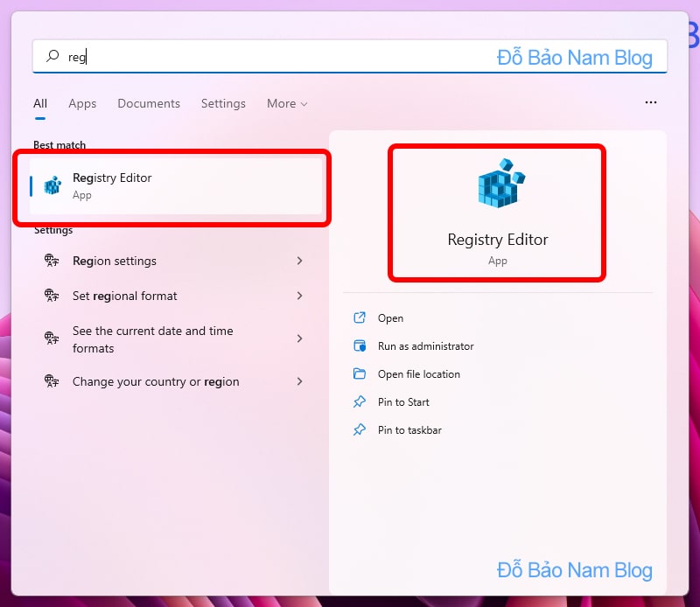Image resolution: width=700 pixels, height=607 pixels.
Task: Expand Change your country or region chevron
Action: (x=299, y=381)
